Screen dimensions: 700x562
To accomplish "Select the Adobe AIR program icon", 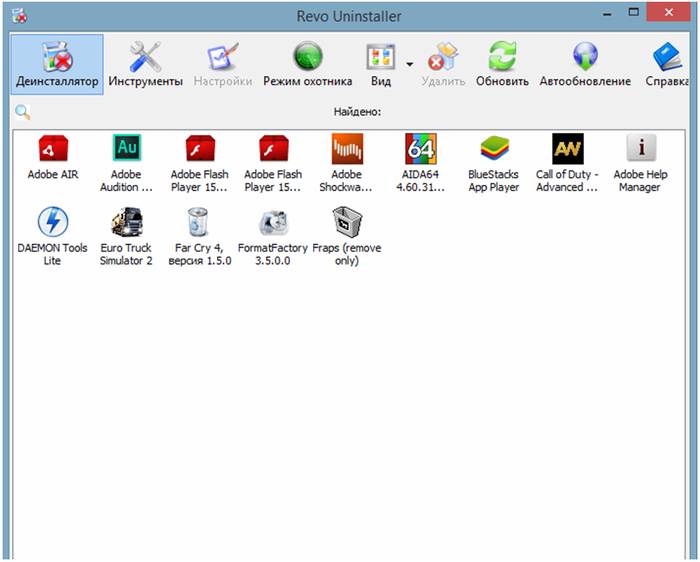I will click(53, 150).
